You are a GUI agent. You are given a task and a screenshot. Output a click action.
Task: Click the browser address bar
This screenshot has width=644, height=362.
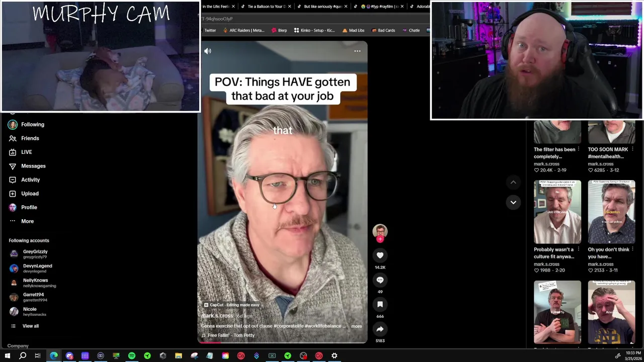(x=315, y=19)
